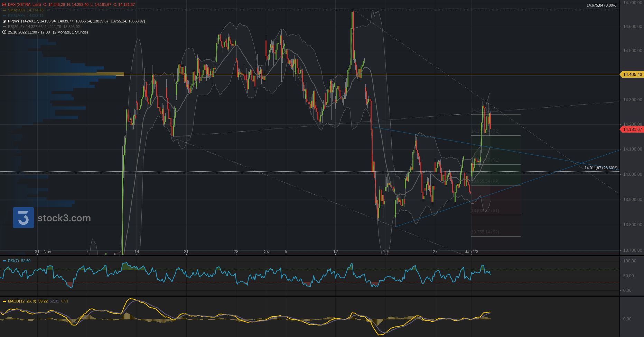Screen dimensions: 644x337
Task: Select the yellow 14.405,43 price level tag
Action: coord(632,74)
